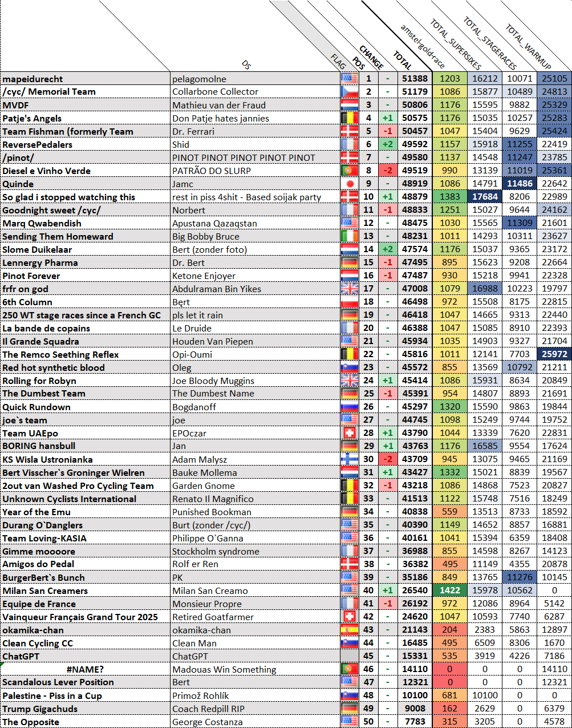
Task: Click the mapeidurecht team name cell
Action: 86,79
